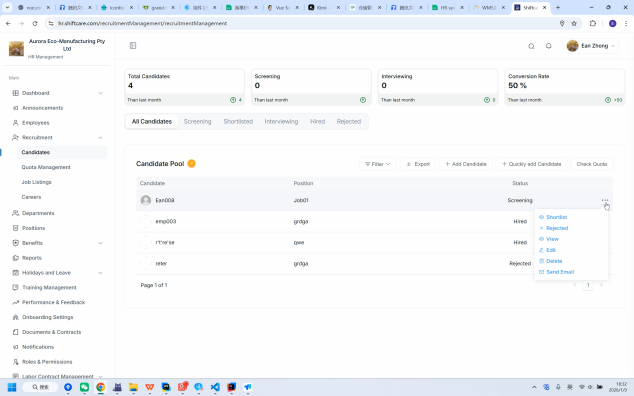This screenshot has width=634, height=396.
Task: Switch to Interviewing tab
Action: 281,121
